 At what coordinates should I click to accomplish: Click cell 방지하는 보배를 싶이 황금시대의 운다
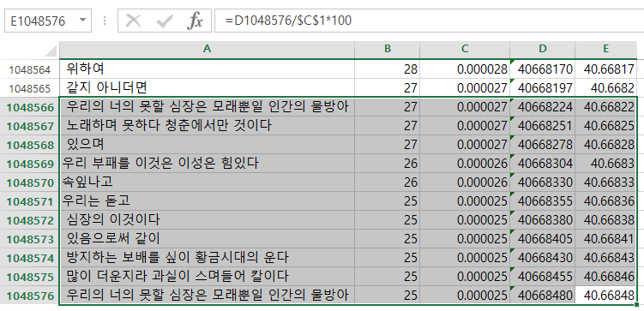point(207,258)
